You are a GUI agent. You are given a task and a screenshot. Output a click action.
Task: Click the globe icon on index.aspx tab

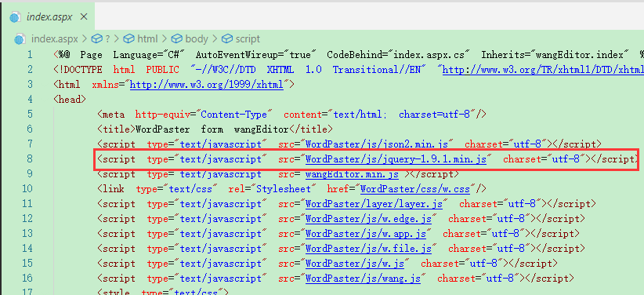15,17
